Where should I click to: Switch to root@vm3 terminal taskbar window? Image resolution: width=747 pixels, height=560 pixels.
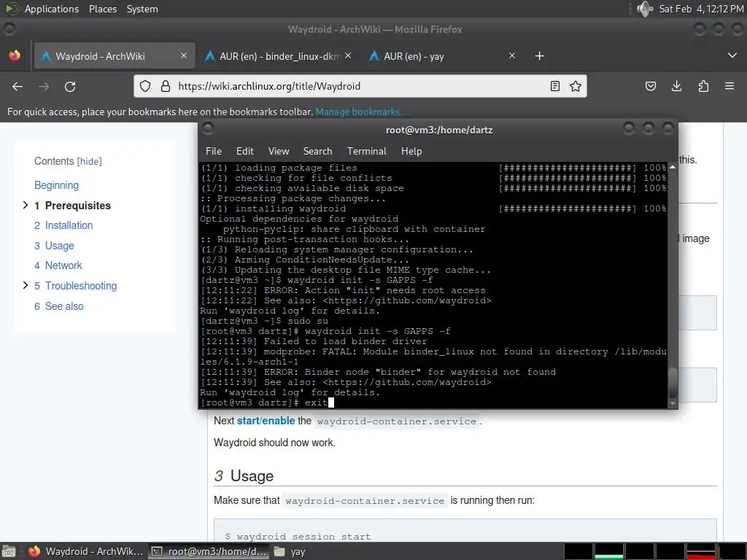point(209,551)
